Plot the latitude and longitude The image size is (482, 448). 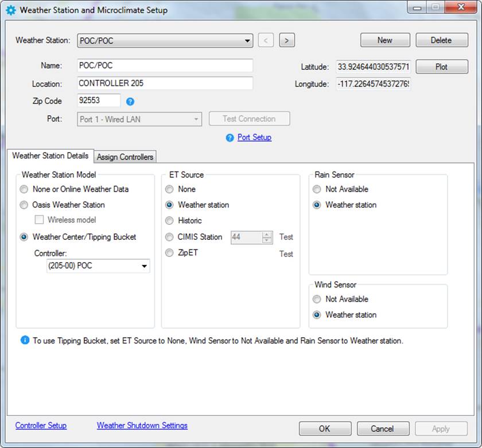coord(442,67)
